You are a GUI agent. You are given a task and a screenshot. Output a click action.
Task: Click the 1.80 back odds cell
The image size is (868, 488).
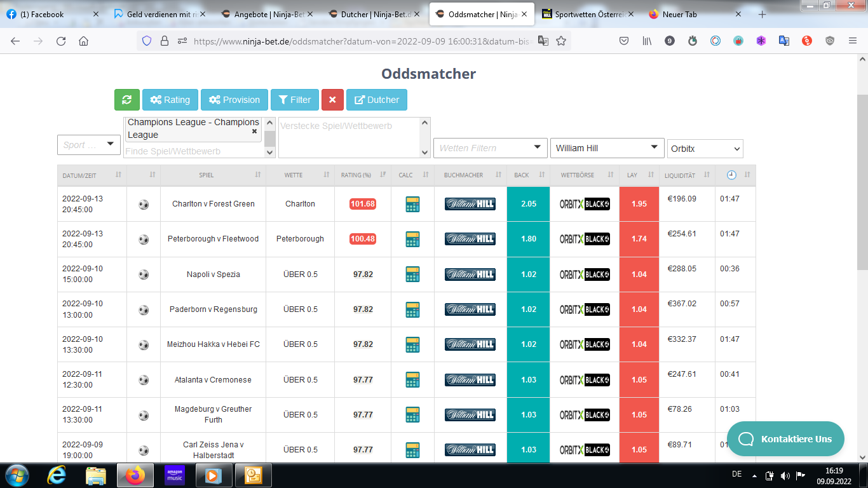point(529,239)
